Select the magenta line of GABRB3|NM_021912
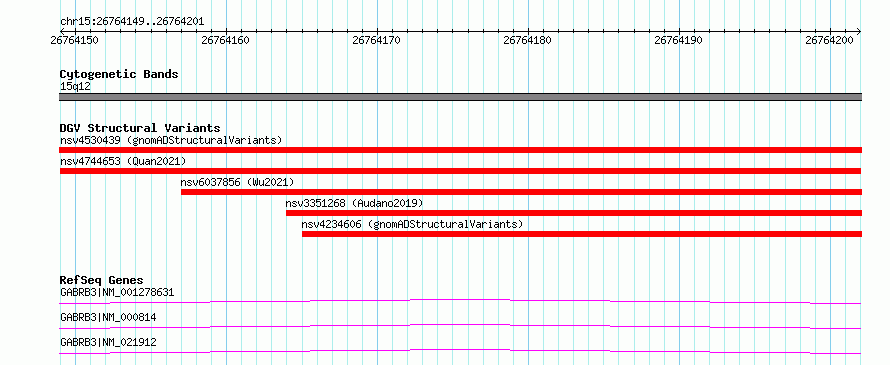This screenshot has width=890, height=365. [x=460, y=351]
